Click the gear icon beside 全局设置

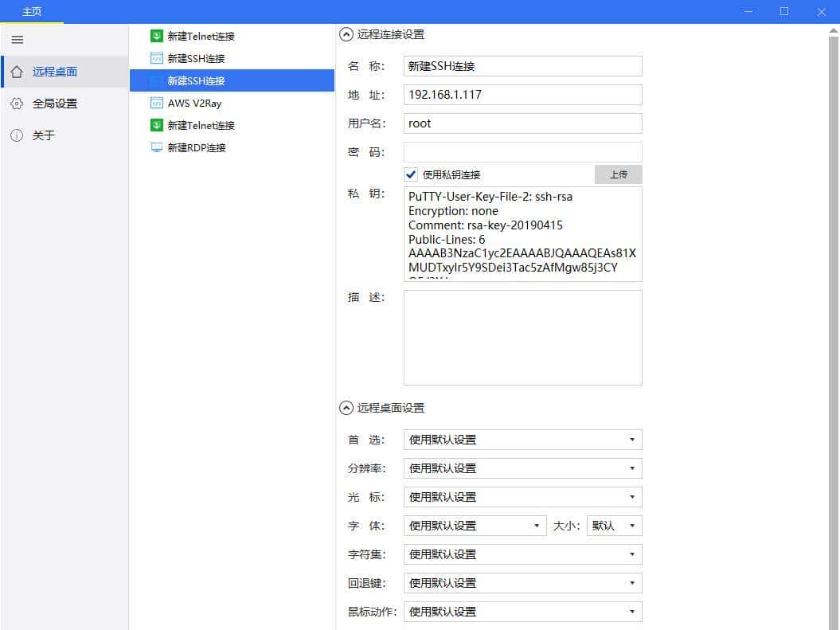pos(16,104)
